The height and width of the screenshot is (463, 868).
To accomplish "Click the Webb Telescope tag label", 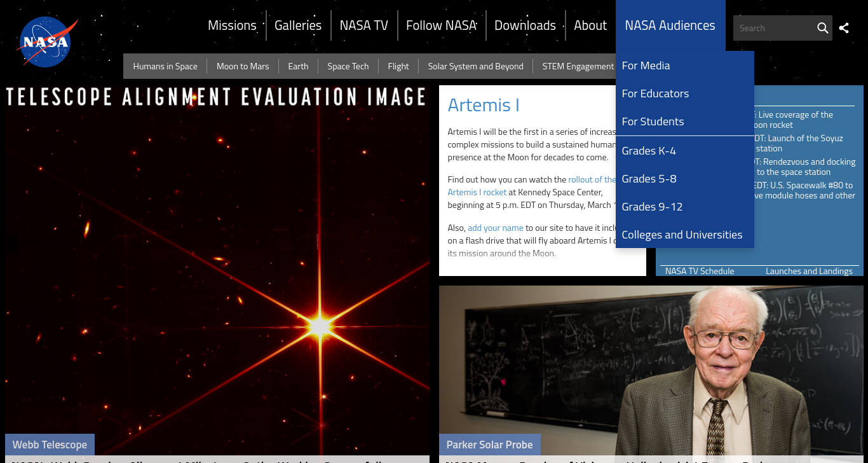I will click(x=50, y=445).
